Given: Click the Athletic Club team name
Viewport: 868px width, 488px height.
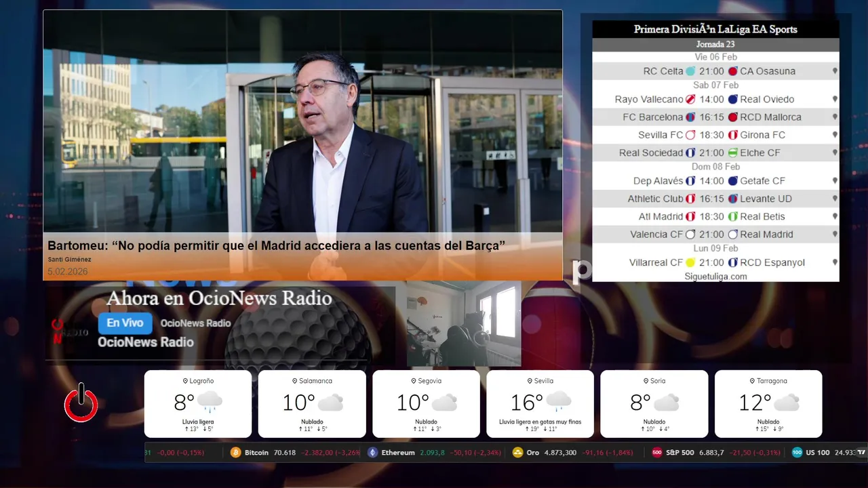Looking at the screenshot, I should (655, 199).
